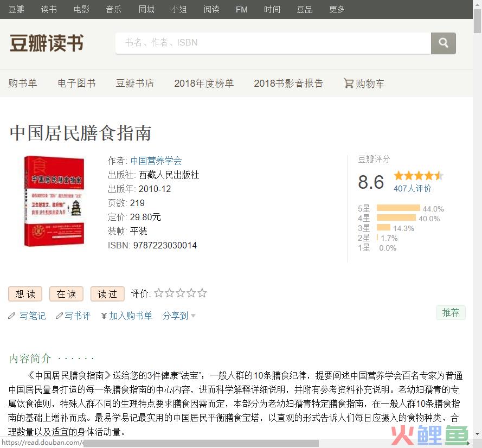Viewport: 482px width, 448px height.
Task: Click the 5星 rating distribution bar
Action: tap(398, 208)
